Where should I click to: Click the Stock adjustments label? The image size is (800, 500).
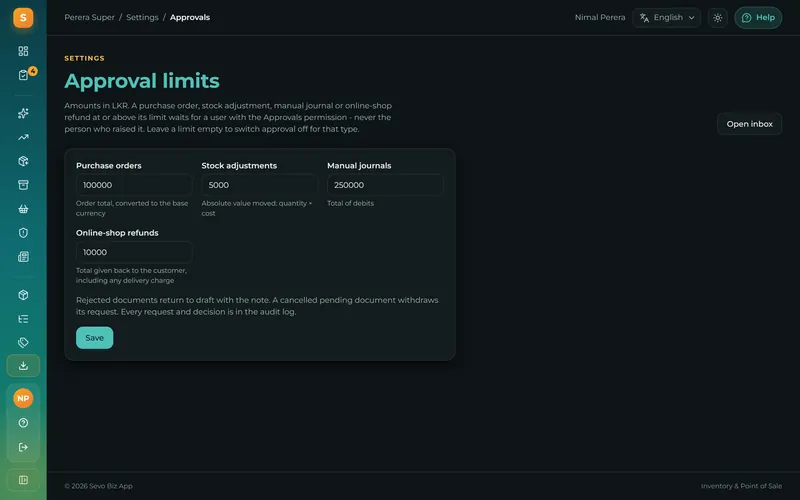point(239,166)
